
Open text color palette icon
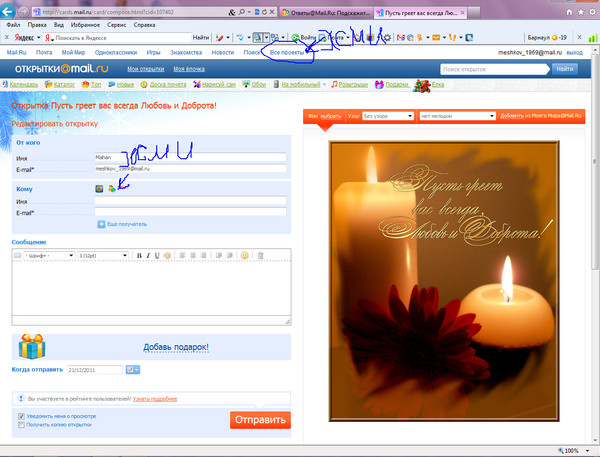[167, 255]
